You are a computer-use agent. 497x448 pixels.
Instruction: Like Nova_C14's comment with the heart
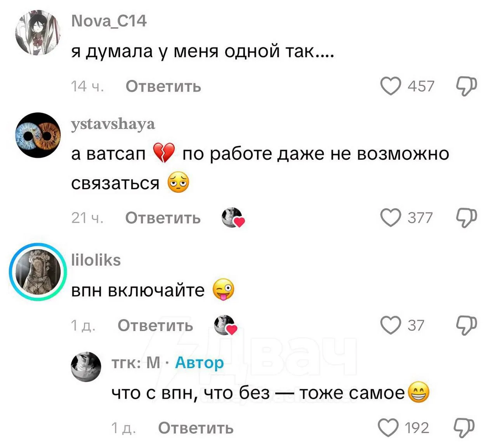coord(390,86)
